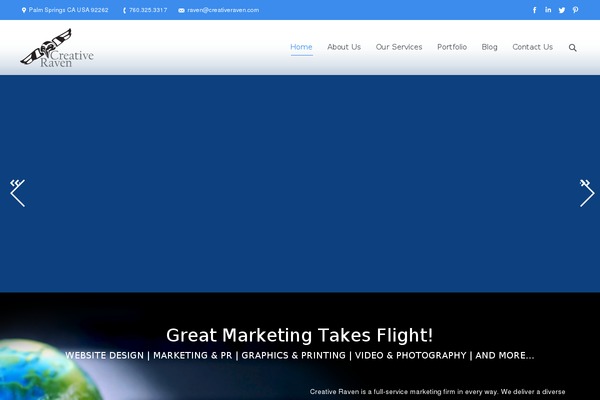Click the Creative Raven full-service paragraph

(x=437, y=392)
